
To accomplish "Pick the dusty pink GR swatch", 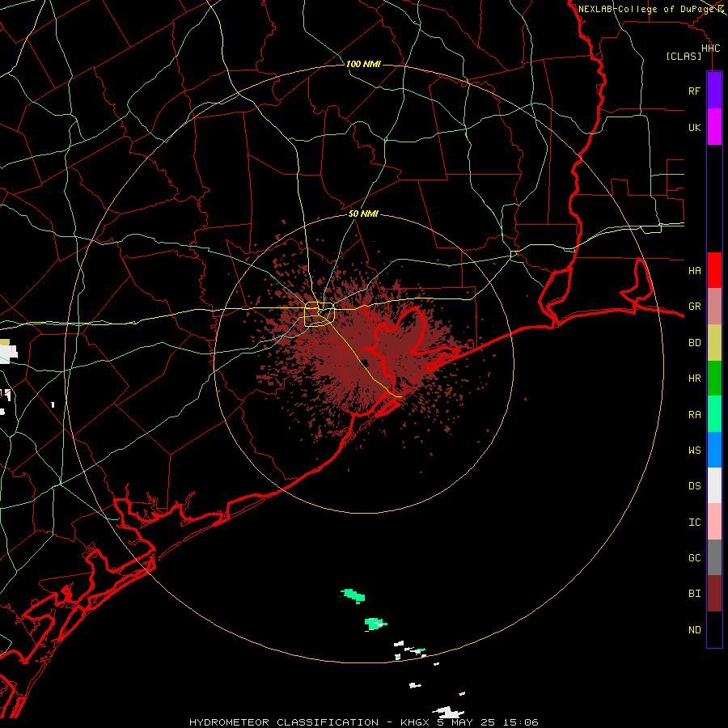I will pos(714,306).
